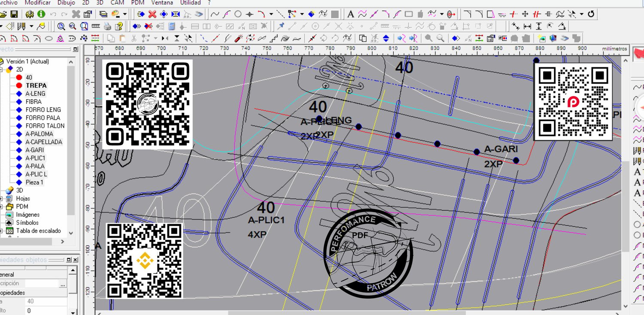Click the copy icon in third toolbar
644x315 pixels.
(x=111, y=38)
